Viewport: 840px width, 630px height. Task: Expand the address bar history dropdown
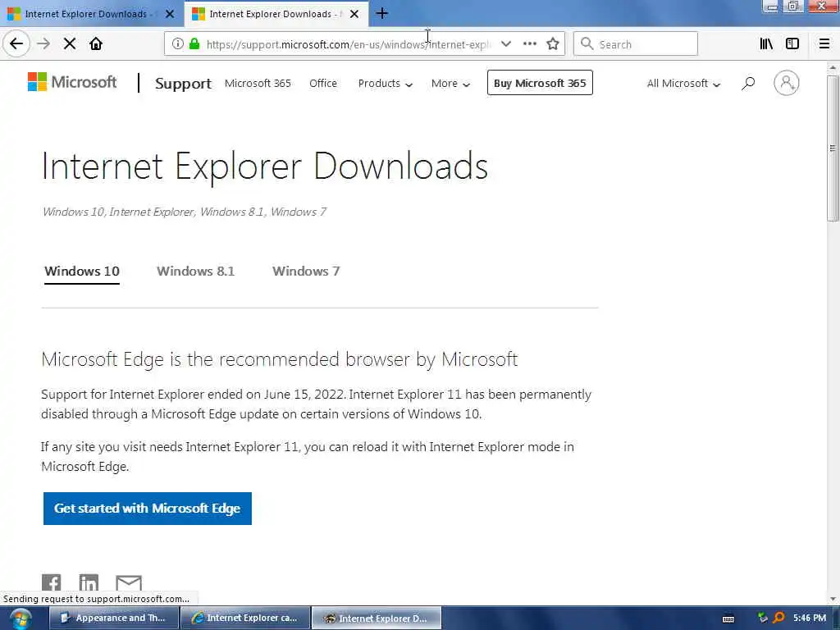[505, 44]
